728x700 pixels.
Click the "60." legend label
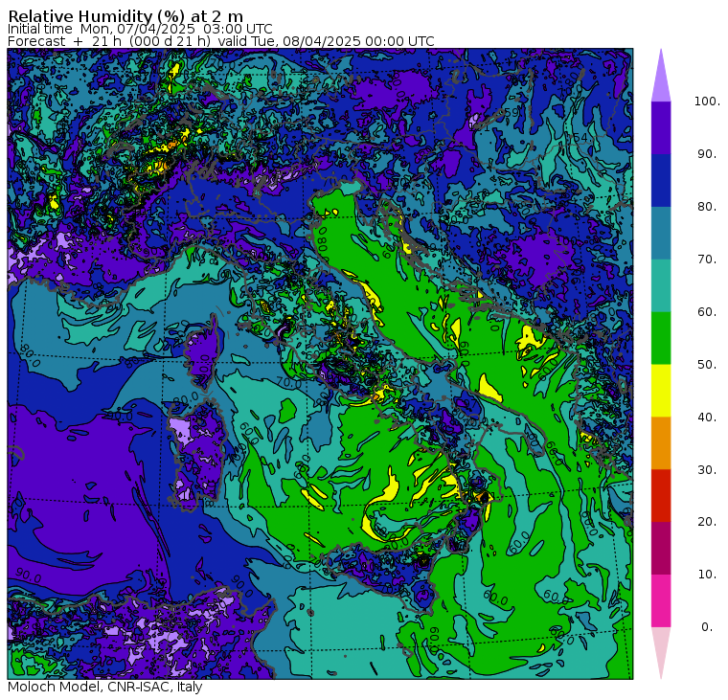point(707,312)
